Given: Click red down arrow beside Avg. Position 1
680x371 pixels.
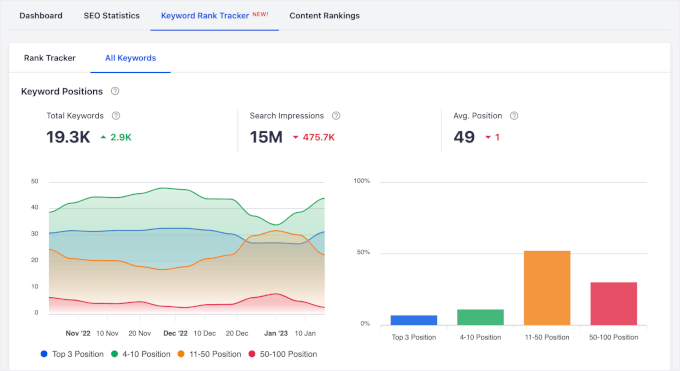Looking at the screenshot, I should [x=488, y=137].
